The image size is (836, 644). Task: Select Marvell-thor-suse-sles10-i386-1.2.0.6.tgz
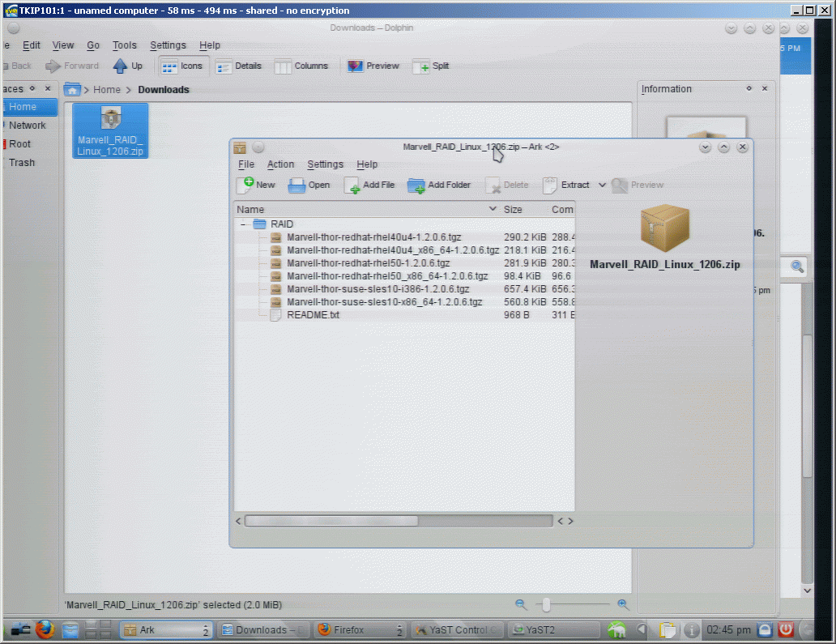tap(404, 289)
